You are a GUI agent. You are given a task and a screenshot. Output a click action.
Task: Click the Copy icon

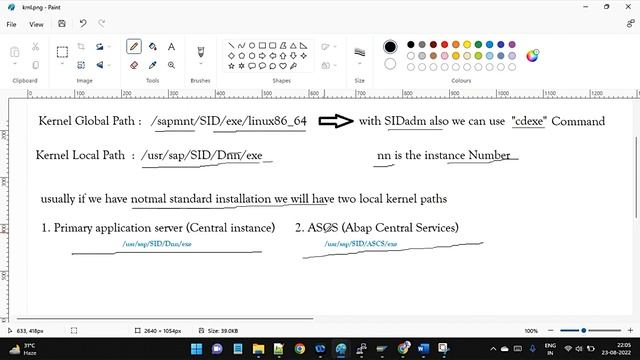click(36, 65)
